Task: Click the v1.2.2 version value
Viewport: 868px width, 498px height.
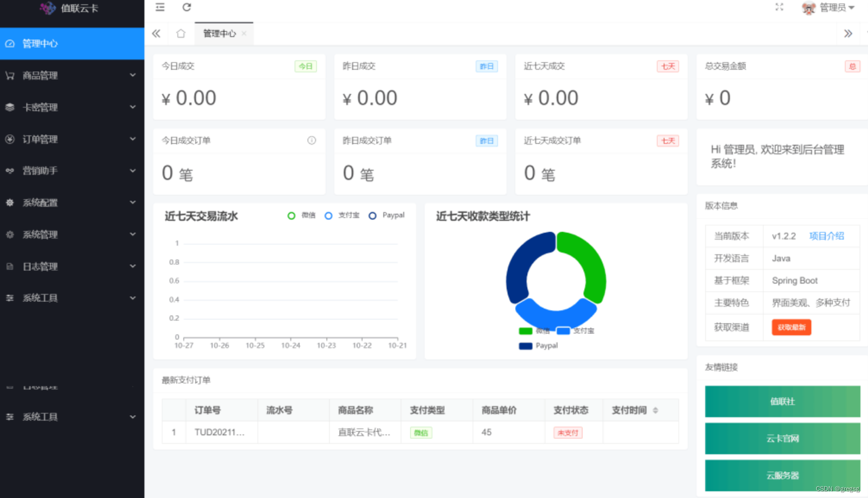Action: [784, 236]
